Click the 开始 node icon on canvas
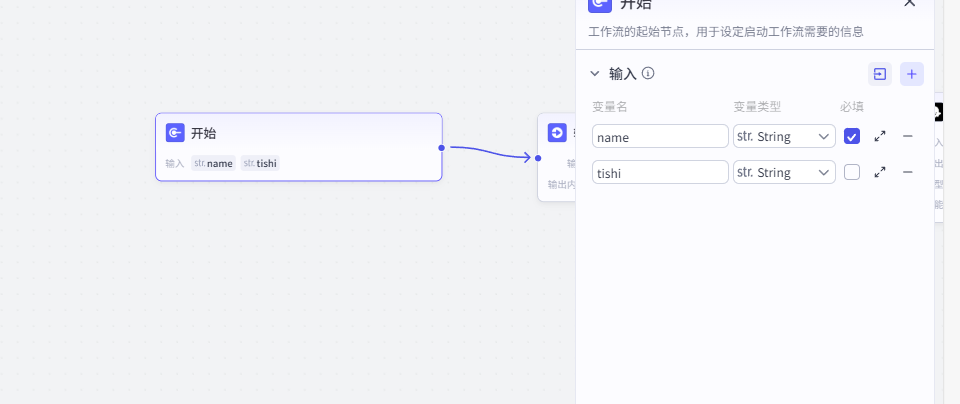This screenshot has height=404, width=960. tap(175, 133)
